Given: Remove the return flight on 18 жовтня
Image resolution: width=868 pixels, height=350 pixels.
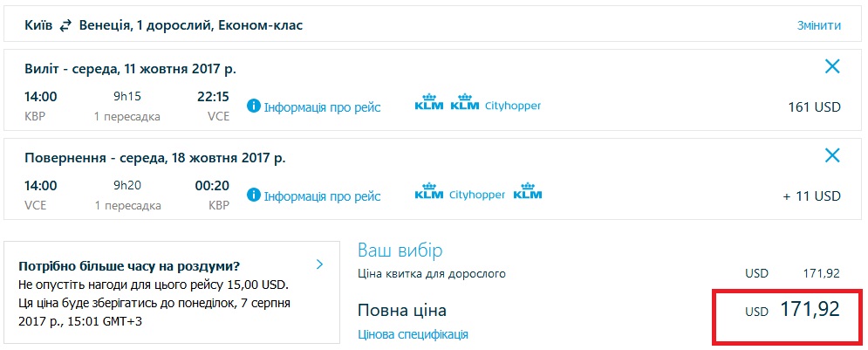Looking at the screenshot, I should [832, 155].
